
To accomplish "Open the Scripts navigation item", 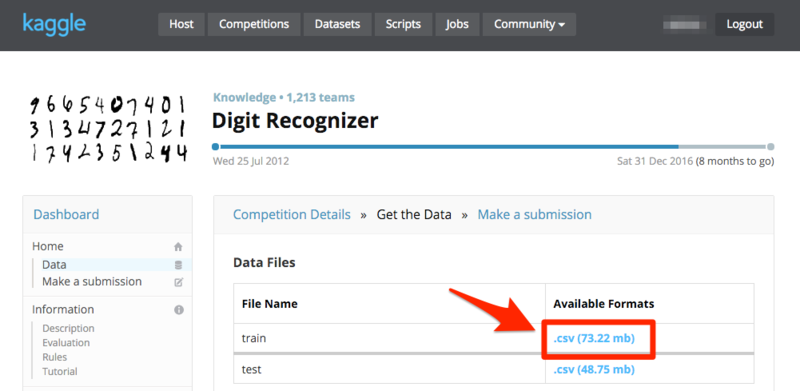I will (x=403, y=24).
